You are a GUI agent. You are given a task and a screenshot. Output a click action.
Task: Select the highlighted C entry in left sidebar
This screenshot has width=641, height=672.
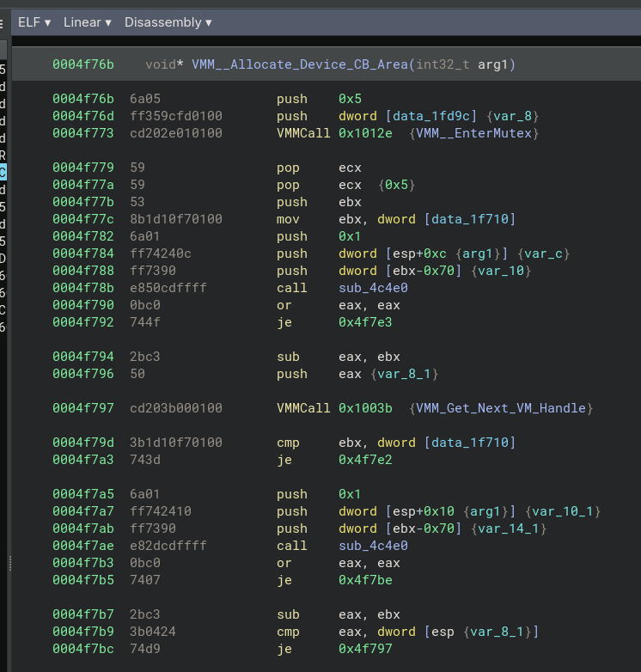coord(3,173)
